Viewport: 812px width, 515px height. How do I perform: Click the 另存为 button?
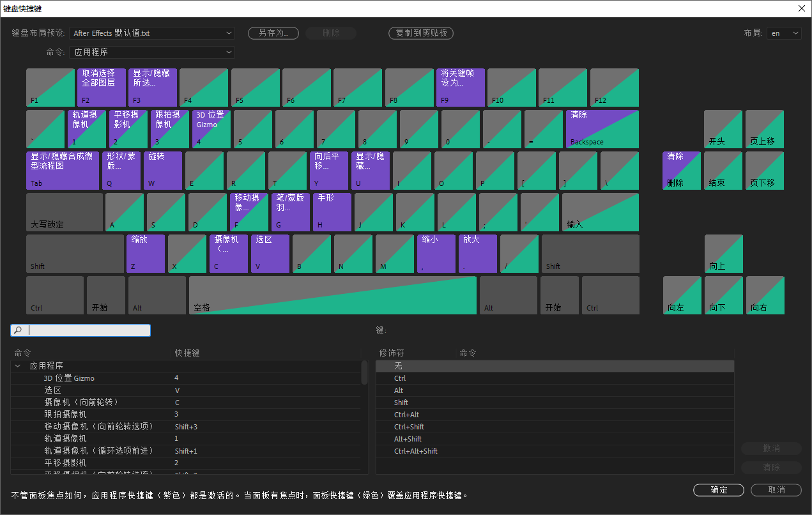point(273,33)
